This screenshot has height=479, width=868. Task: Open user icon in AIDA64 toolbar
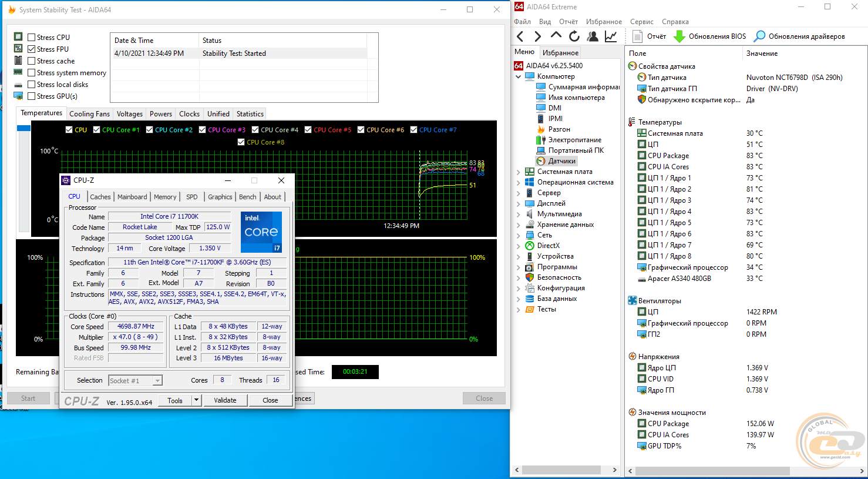(x=593, y=36)
